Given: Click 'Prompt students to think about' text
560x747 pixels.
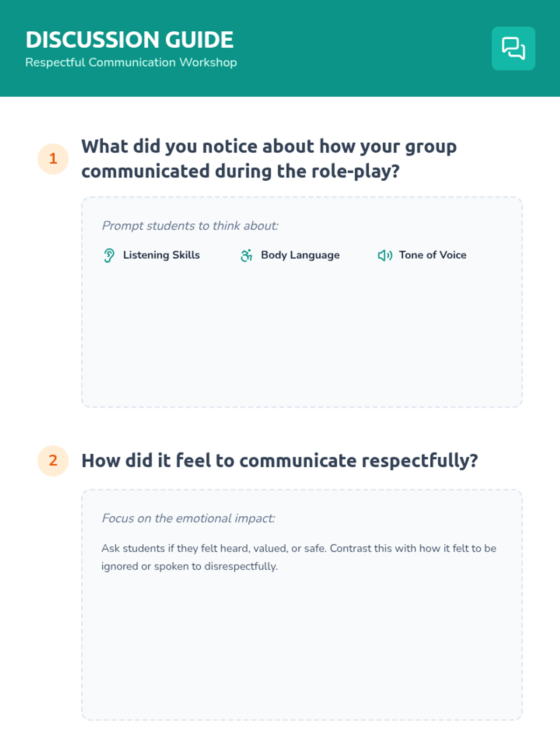Looking at the screenshot, I should [190, 226].
